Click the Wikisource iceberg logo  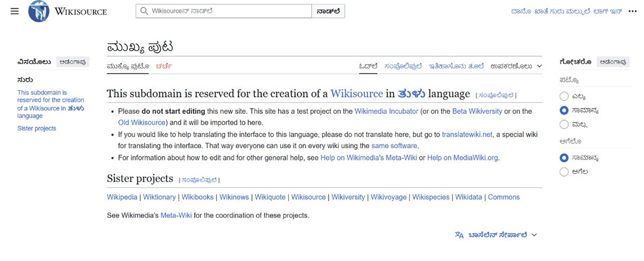click(39, 11)
